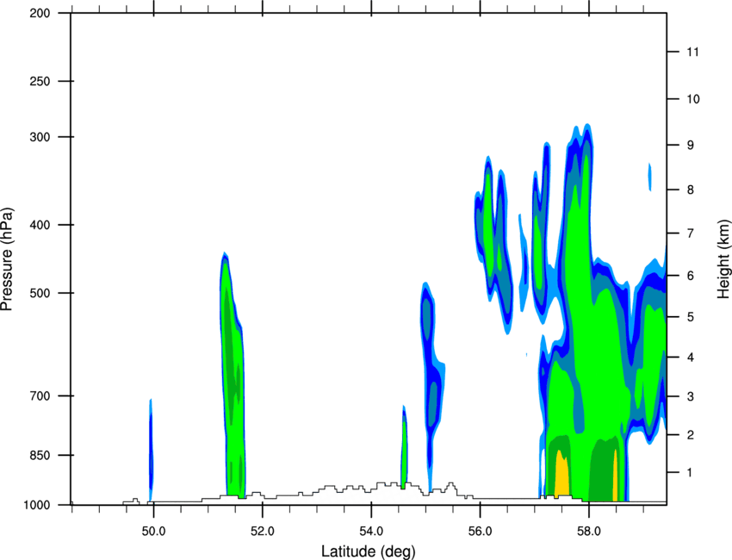Pick the 1 km height label
Screen dimensions: 732x560
(690, 473)
